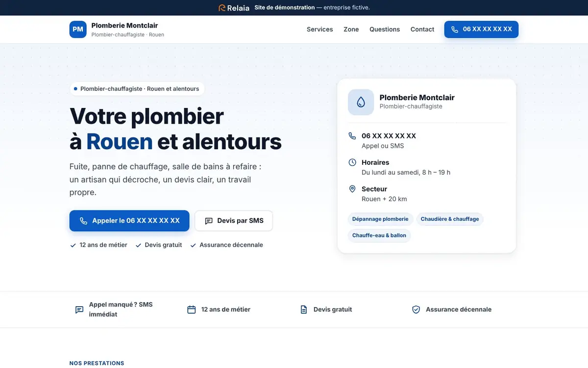Click the checkmark beside 12 ans de métier
The width and height of the screenshot is (588, 368).
pos(73,245)
